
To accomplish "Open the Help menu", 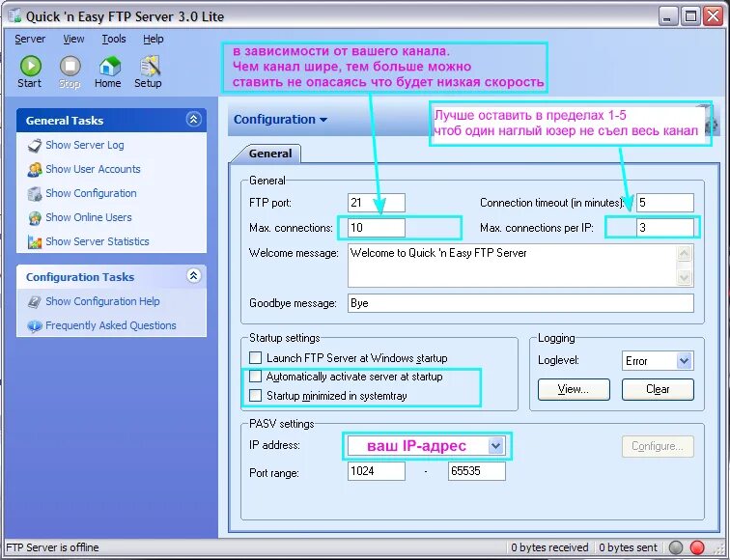I will pos(154,39).
